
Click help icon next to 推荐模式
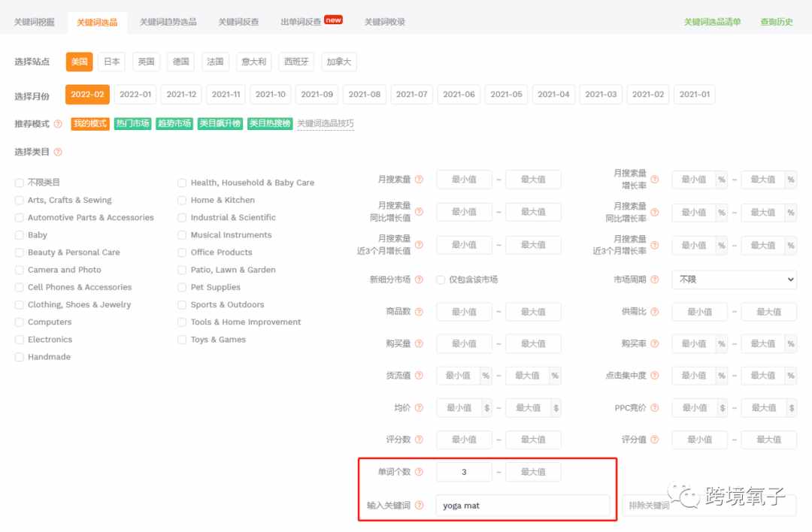[58, 124]
